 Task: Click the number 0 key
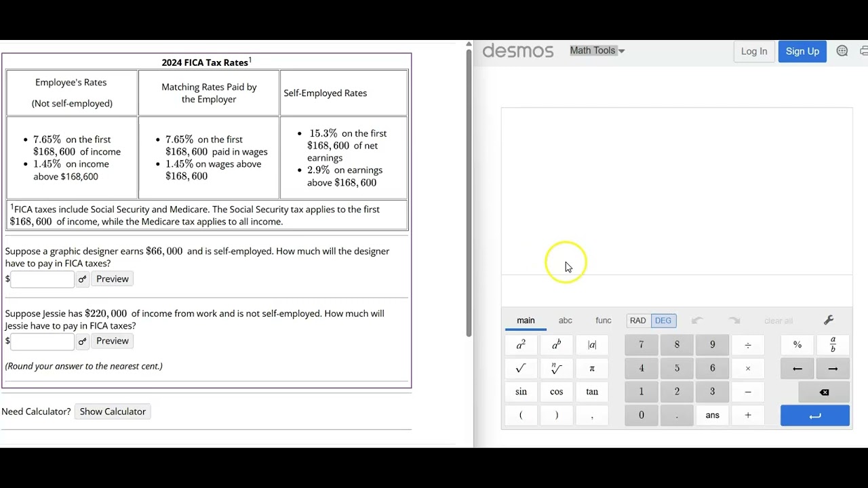tap(641, 415)
